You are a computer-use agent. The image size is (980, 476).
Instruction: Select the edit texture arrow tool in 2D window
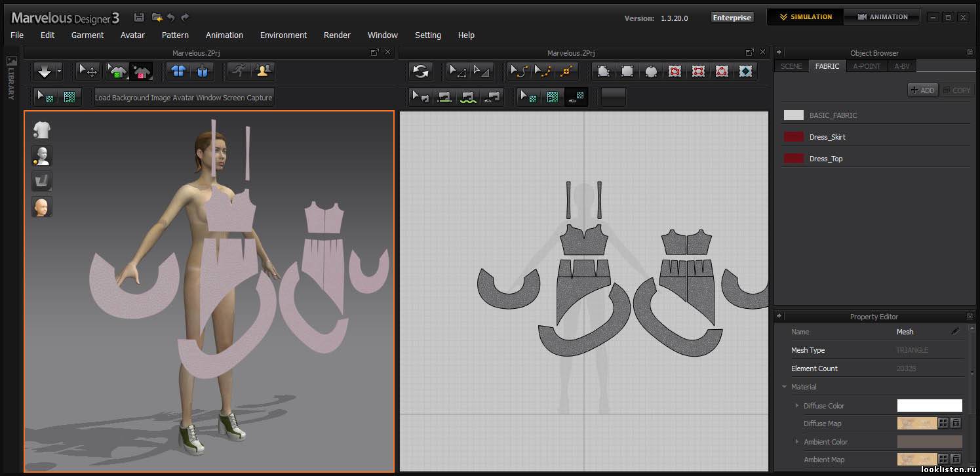(x=528, y=97)
